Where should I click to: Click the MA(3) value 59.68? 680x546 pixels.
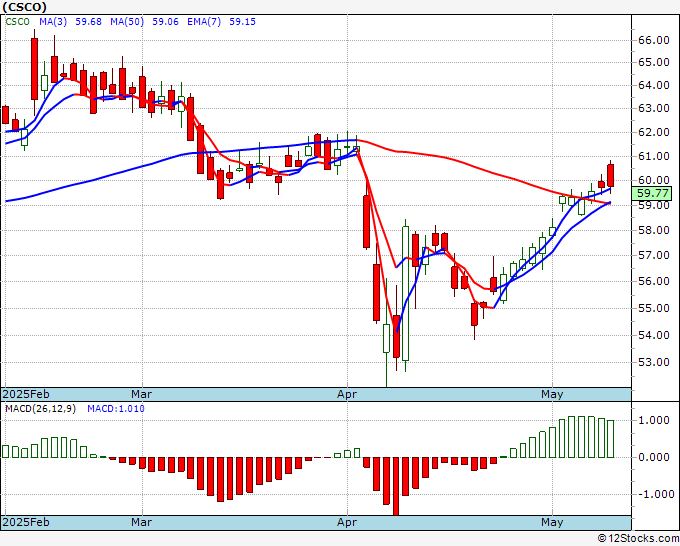[x=88, y=22]
